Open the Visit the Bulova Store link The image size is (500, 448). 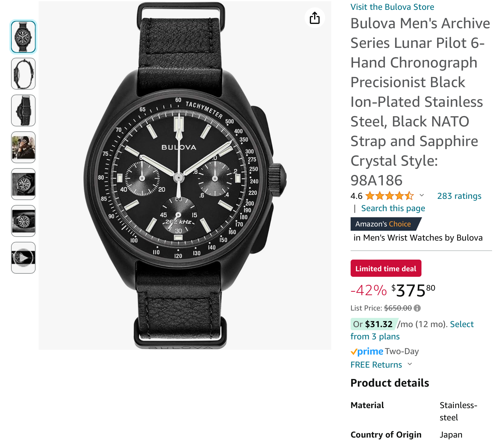(392, 7)
